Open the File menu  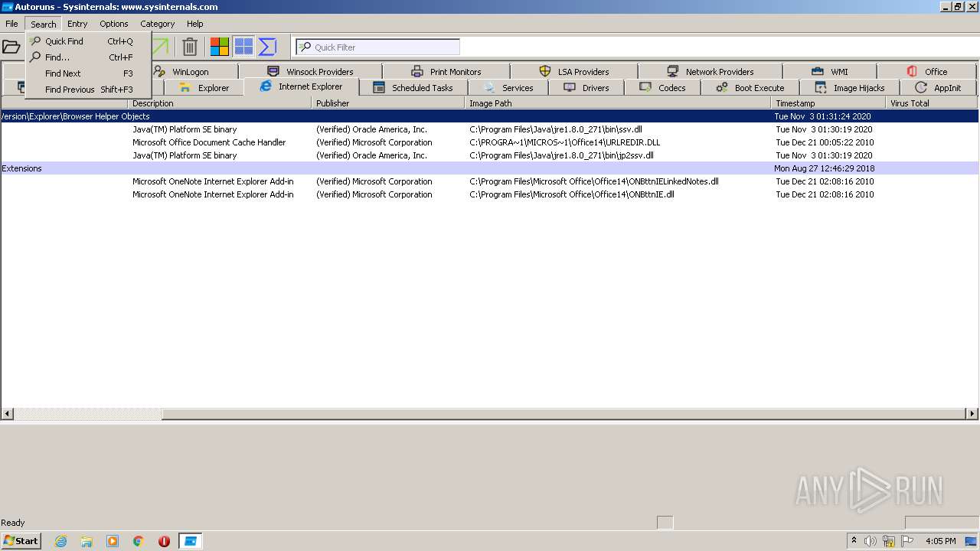pyautogui.click(x=11, y=24)
